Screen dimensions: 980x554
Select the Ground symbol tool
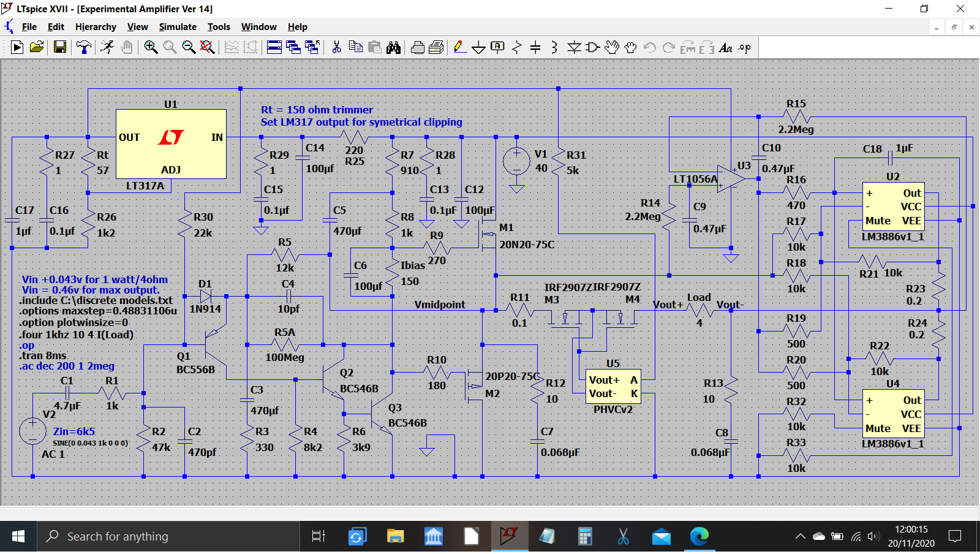tap(479, 47)
